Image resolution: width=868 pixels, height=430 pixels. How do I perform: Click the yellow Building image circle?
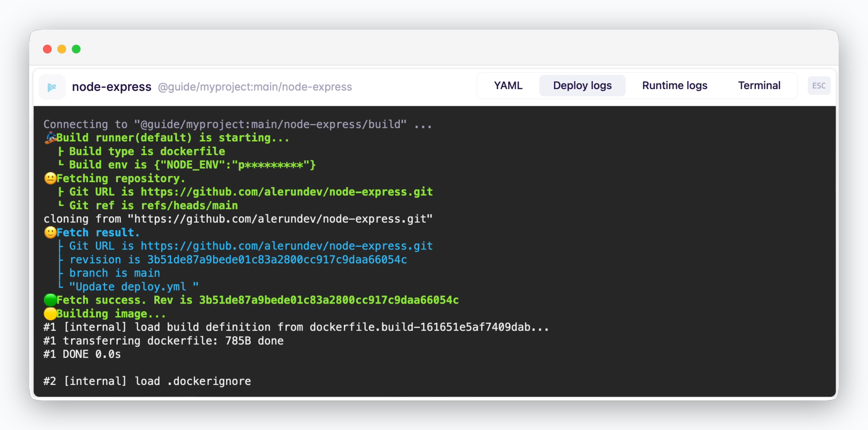[x=50, y=314]
